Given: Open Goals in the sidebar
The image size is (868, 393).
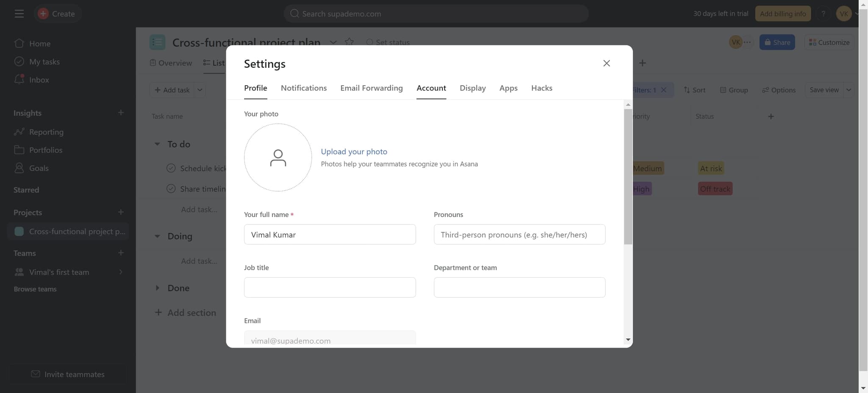Looking at the screenshot, I should pos(39,168).
